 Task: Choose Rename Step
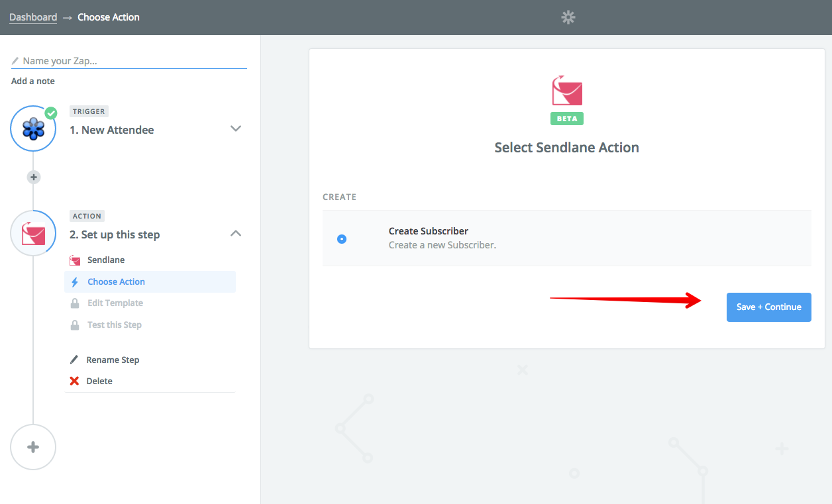(x=113, y=360)
